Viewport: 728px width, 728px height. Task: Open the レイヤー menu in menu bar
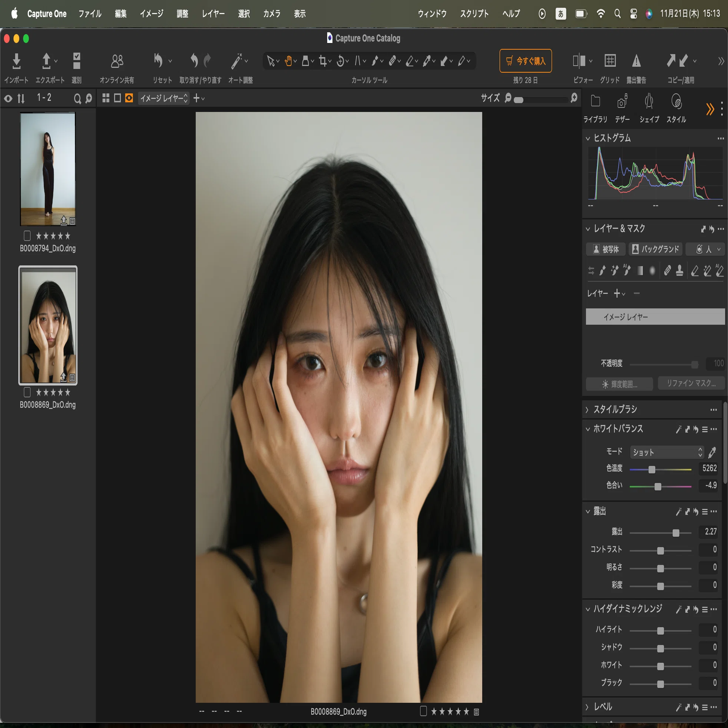pyautogui.click(x=213, y=14)
